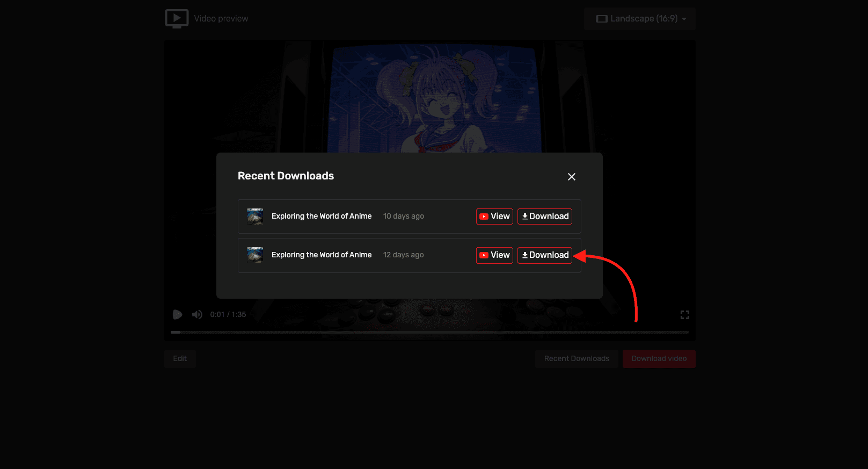View the video from 12 days ago
The width and height of the screenshot is (868, 469).
pyautogui.click(x=494, y=255)
